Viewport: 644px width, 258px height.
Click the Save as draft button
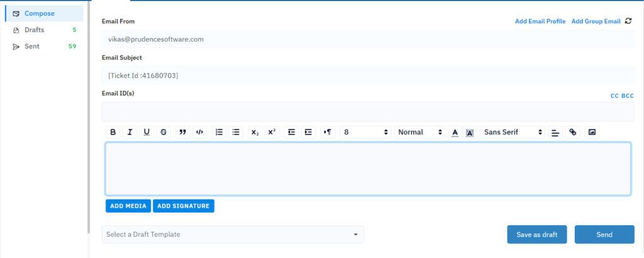pos(536,235)
